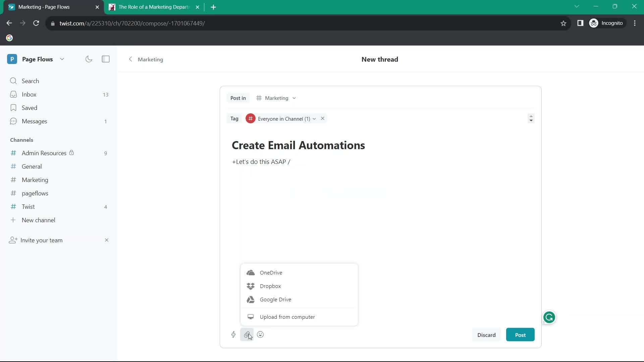Image resolution: width=644 pixels, height=362 pixels.
Task: Click Discard button to cancel thread
Action: tap(487, 335)
